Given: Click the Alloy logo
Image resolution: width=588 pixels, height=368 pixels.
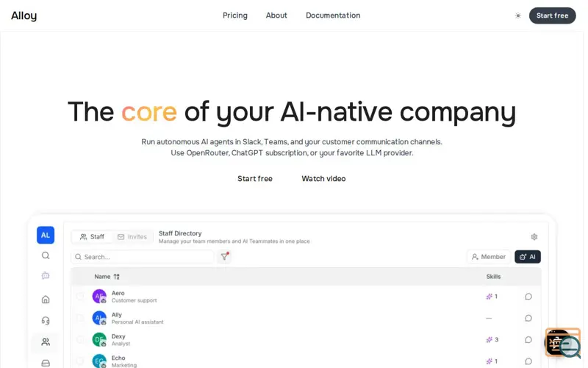Looking at the screenshot, I should (x=24, y=15).
